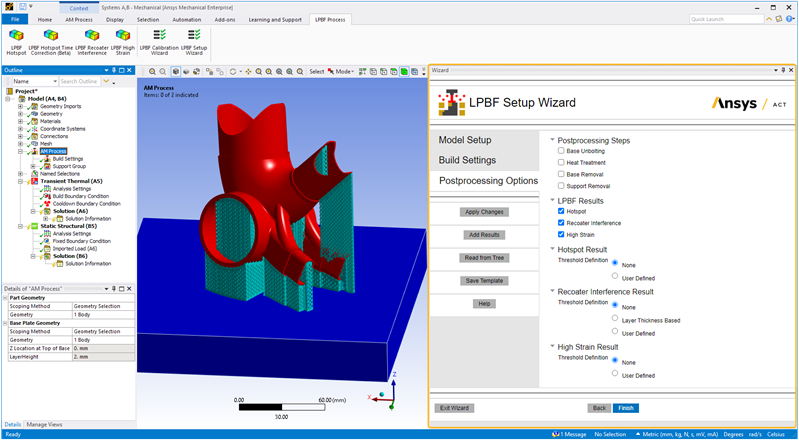This screenshot has height=440, width=799.
Task: Uncheck the High Strain result checkbox
Action: tap(561, 235)
